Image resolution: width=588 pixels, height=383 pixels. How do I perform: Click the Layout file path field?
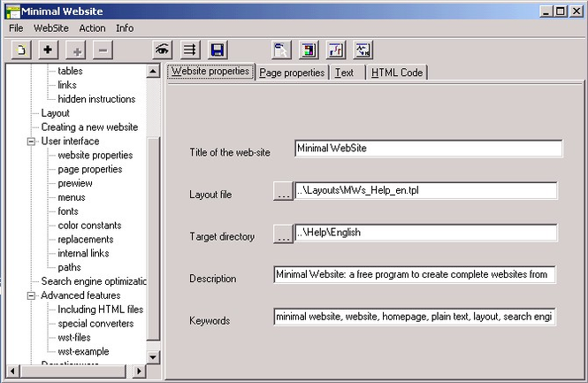(425, 190)
